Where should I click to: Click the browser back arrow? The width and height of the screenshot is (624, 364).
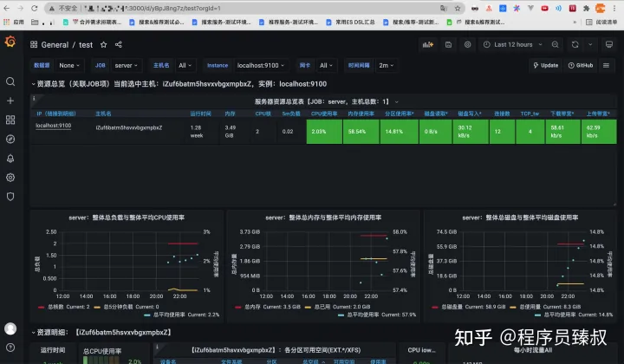(7, 8)
